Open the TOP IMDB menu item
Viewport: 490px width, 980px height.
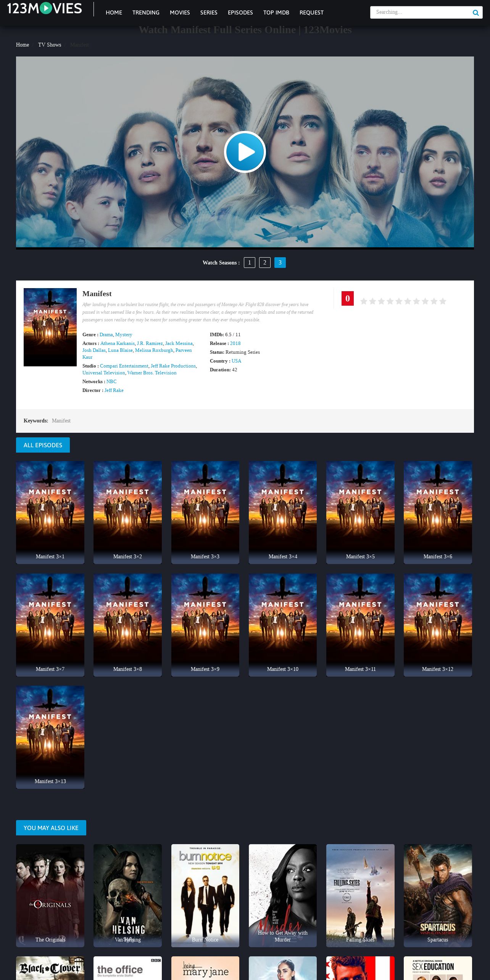276,13
